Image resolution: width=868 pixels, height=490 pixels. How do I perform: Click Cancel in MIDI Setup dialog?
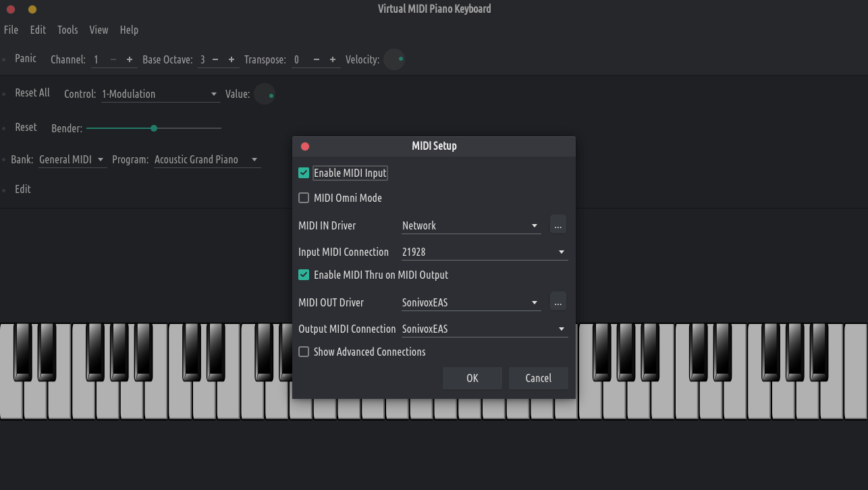(x=539, y=378)
